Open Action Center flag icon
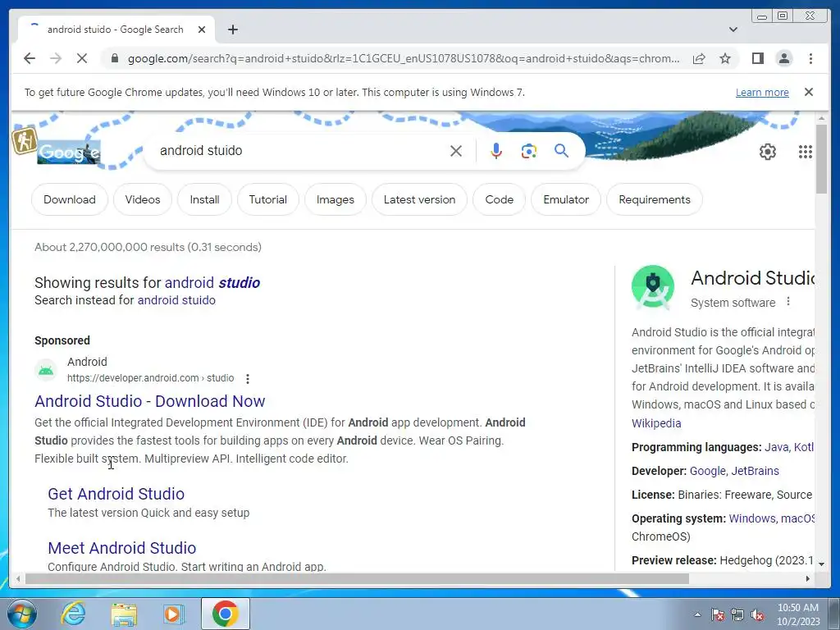Viewport: 840px width, 630px height. click(717, 614)
